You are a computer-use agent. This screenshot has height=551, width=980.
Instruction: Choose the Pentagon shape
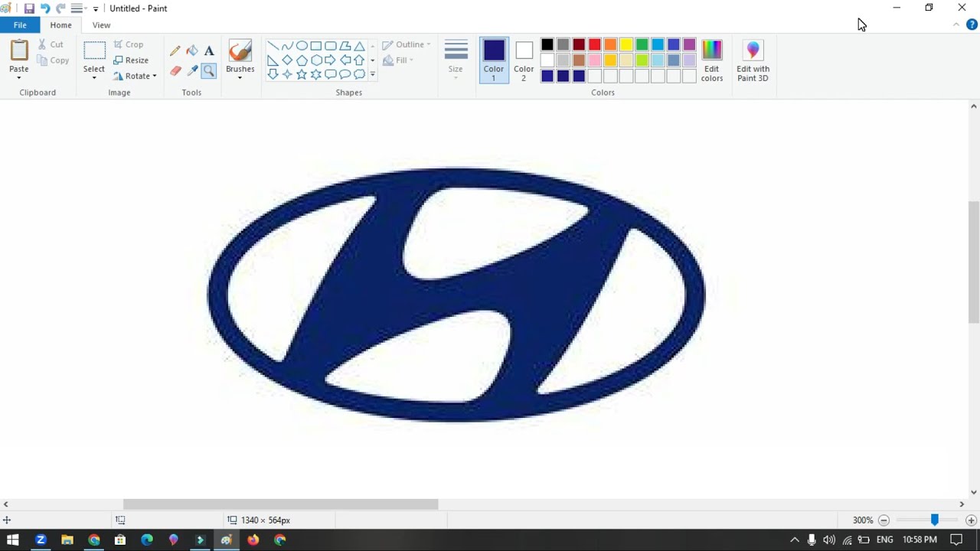[x=302, y=60]
